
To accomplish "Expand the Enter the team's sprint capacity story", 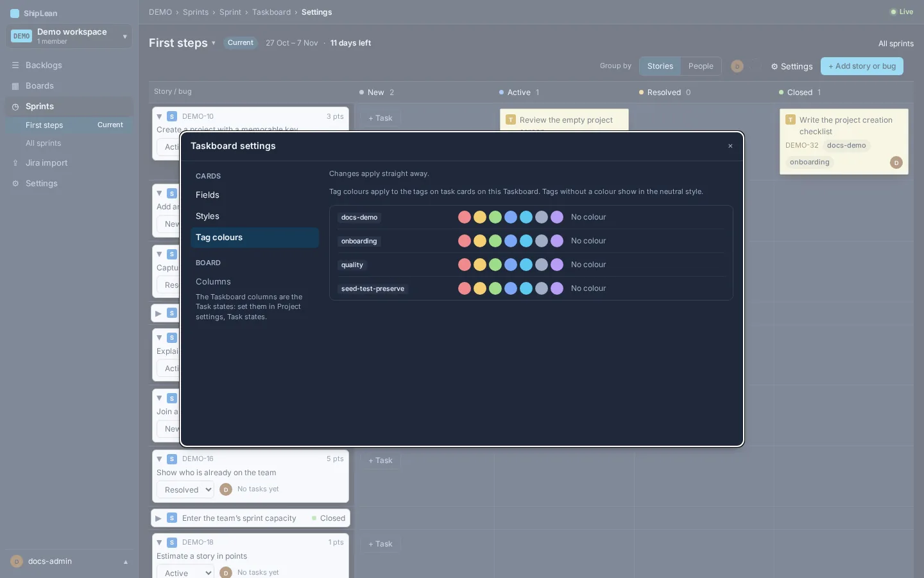I will tap(158, 518).
